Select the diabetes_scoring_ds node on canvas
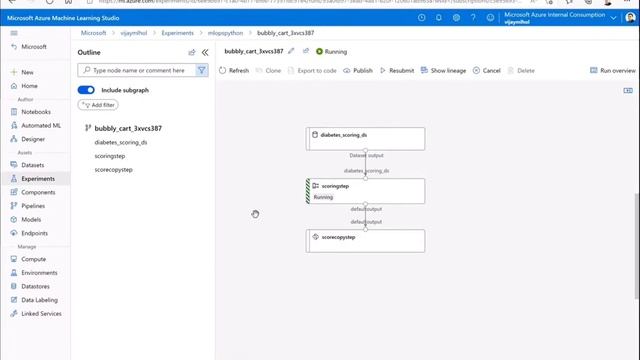 365,139
